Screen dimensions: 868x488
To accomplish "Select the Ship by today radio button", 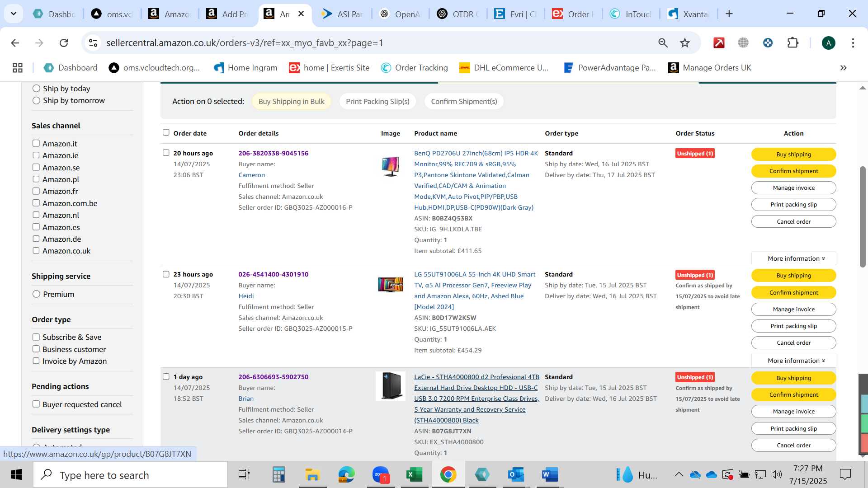I will 36,89.
